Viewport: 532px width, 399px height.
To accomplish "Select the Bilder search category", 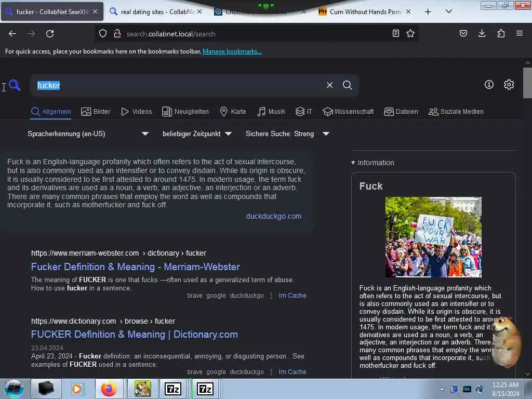I will click(96, 112).
